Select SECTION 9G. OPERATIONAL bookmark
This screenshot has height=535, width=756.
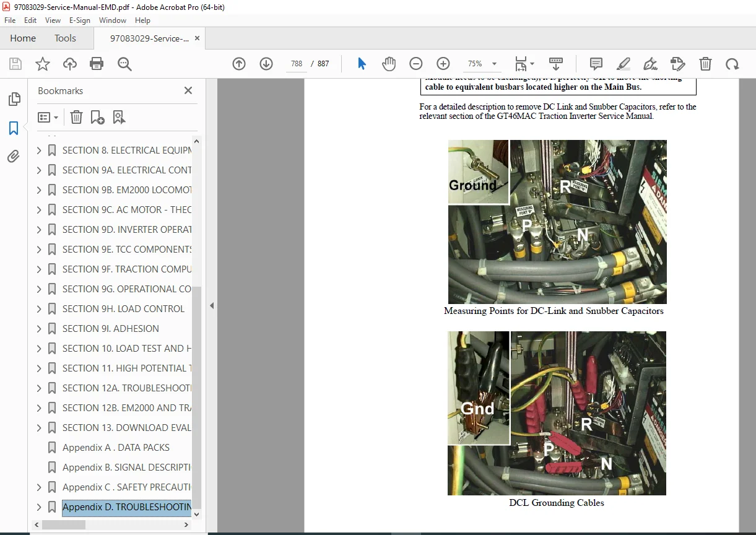point(127,289)
